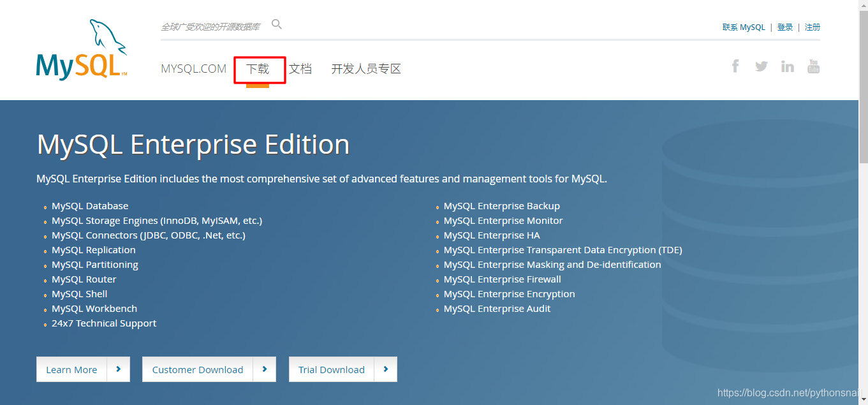
Task: Click the Learn More button
Action: 72,369
